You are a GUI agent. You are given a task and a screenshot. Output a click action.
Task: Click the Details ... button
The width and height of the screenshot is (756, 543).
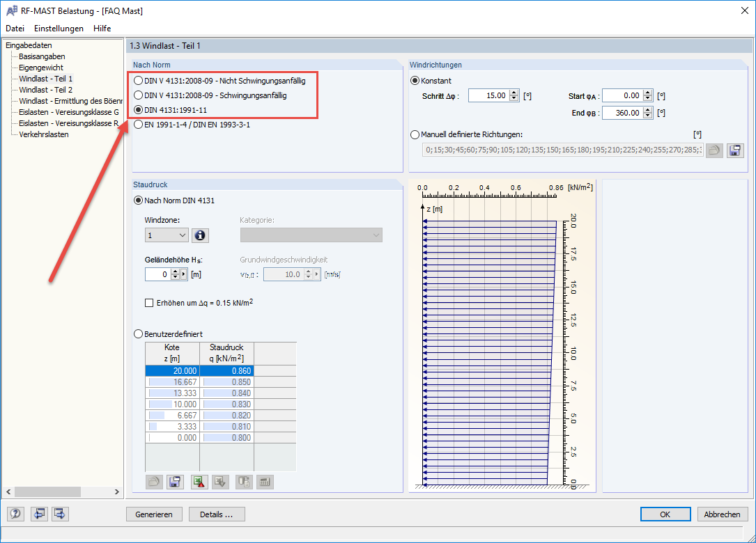tap(217, 514)
